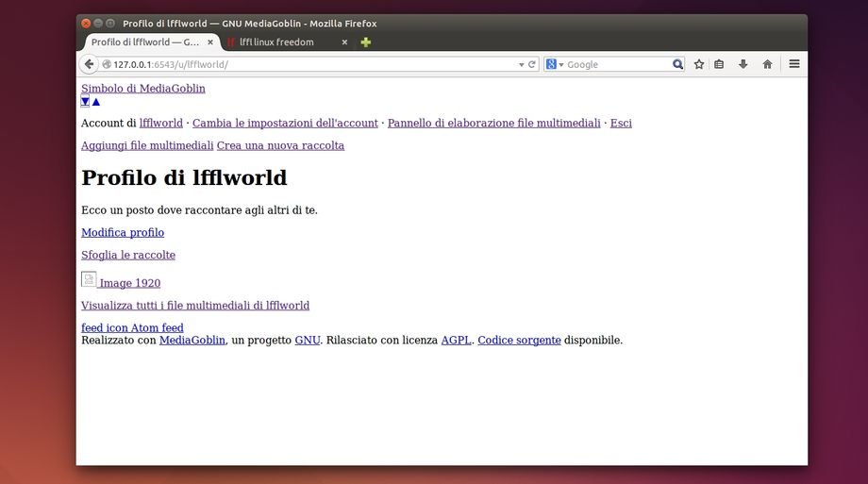Click the Esci logout link
The height and width of the screenshot is (484, 868).
(x=621, y=123)
